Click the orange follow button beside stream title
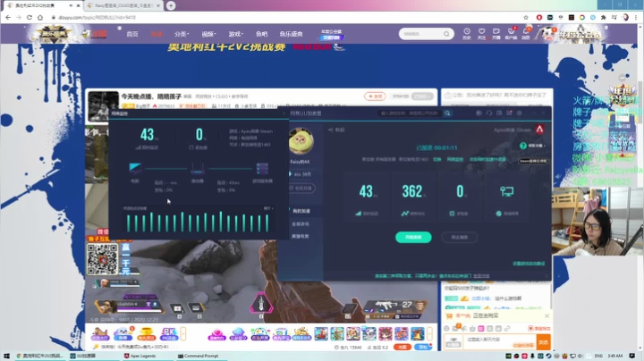Viewport: 644px width, 361px height. coord(375,96)
